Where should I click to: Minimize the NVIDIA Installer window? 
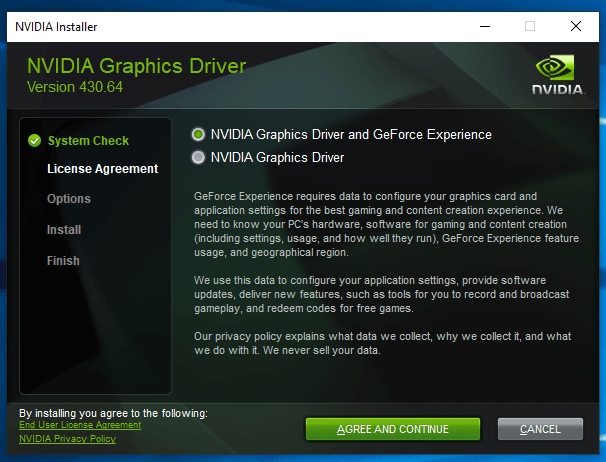(x=485, y=27)
